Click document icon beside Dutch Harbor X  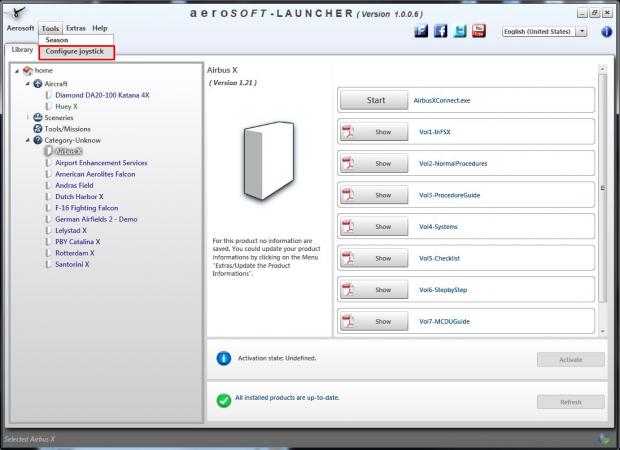click(x=48, y=197)
